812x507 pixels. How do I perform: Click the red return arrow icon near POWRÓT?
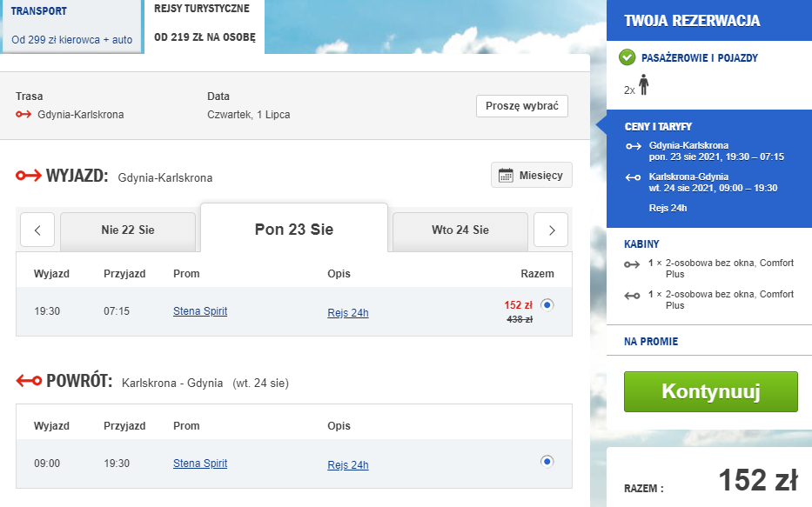(29, 381)
